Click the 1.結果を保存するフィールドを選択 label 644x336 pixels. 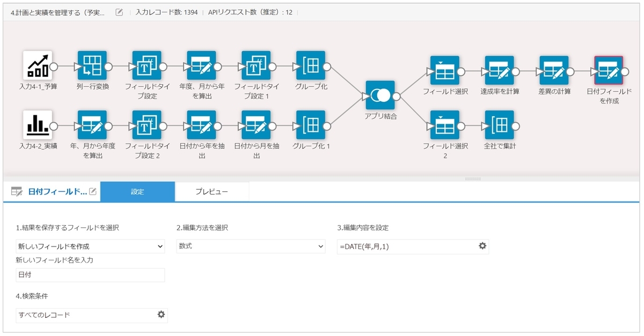coord(67,228)
